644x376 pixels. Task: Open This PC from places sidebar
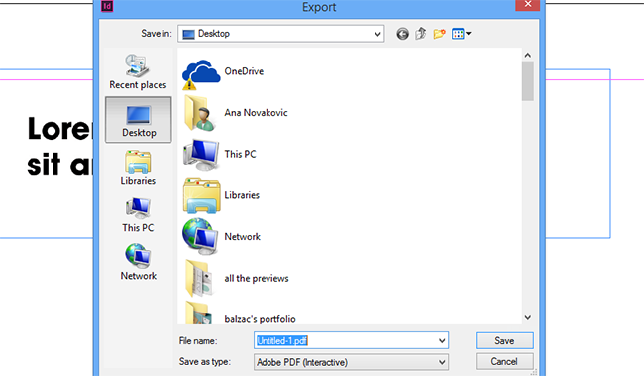click(x=138, y=215)
